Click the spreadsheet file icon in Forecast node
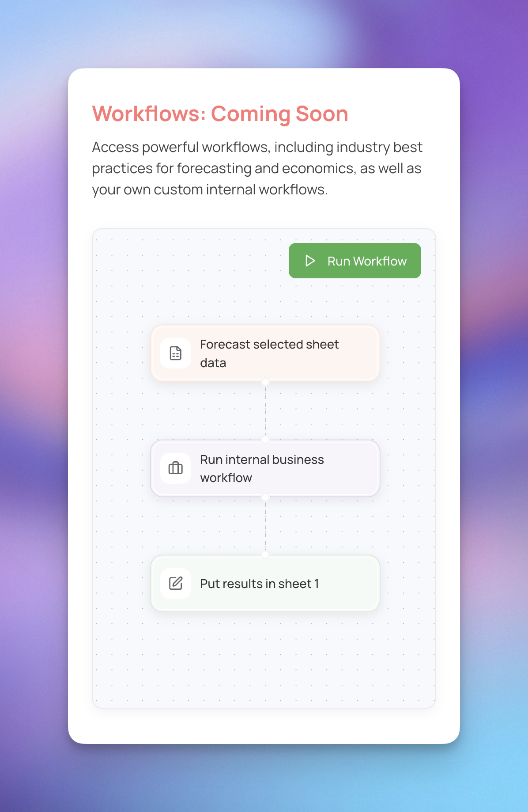 coord(176,353)
